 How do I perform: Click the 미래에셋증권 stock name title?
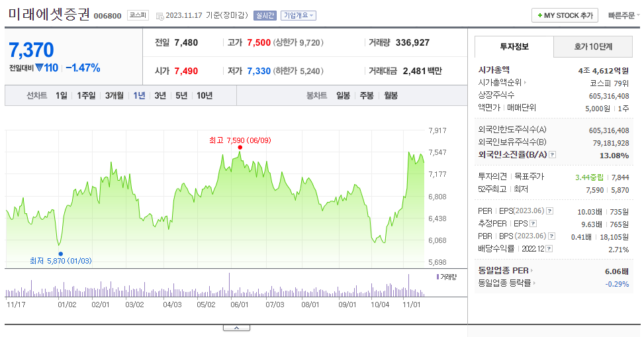click(49, 15)
